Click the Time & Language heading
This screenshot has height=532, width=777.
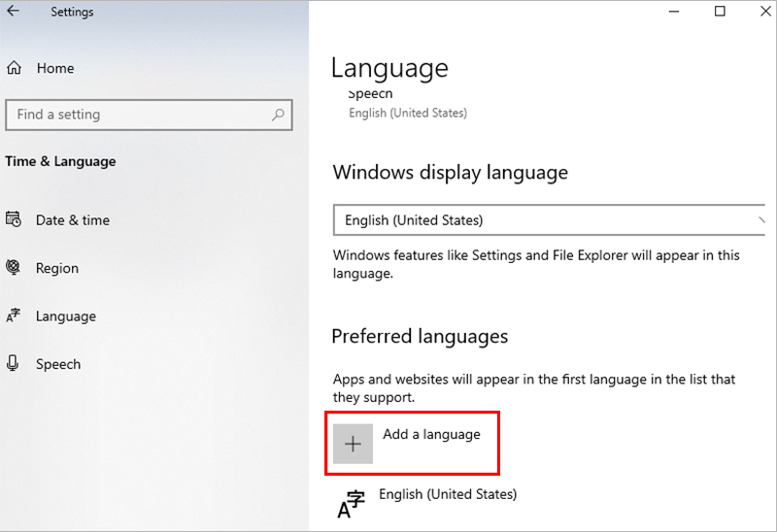(x=60, y=161)
